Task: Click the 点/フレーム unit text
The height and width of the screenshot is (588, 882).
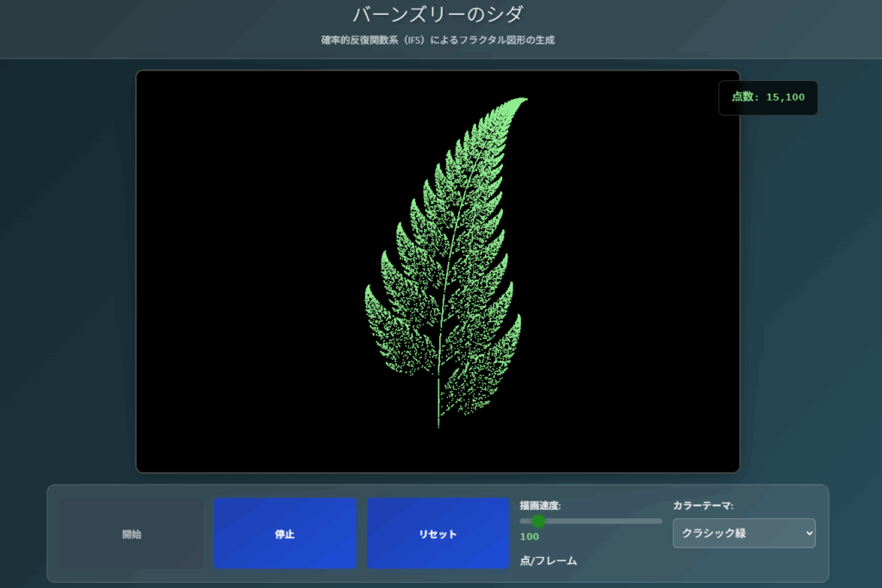Action: click(x=548, y=560)
